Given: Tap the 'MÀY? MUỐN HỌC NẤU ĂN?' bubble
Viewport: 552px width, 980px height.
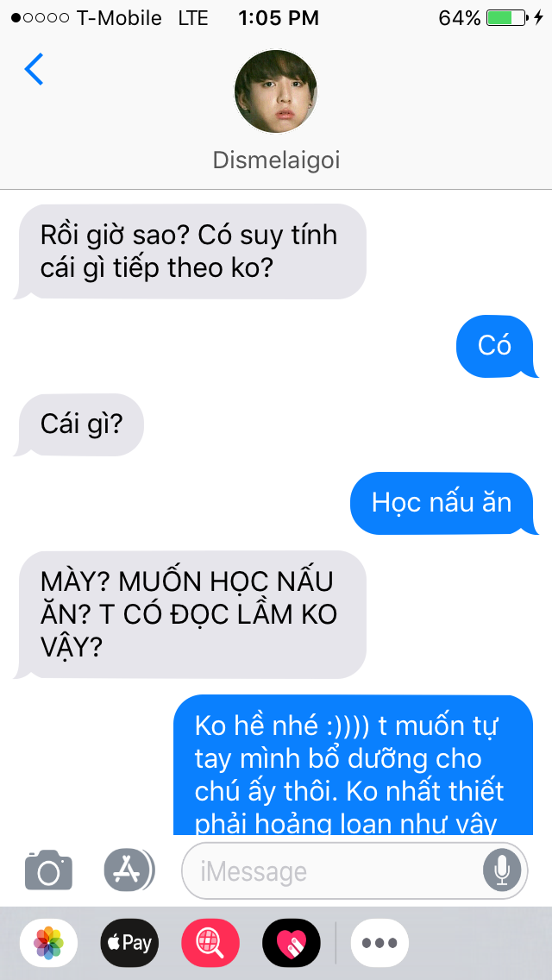Looking at the screenshot, I should (x=190, y=614).
